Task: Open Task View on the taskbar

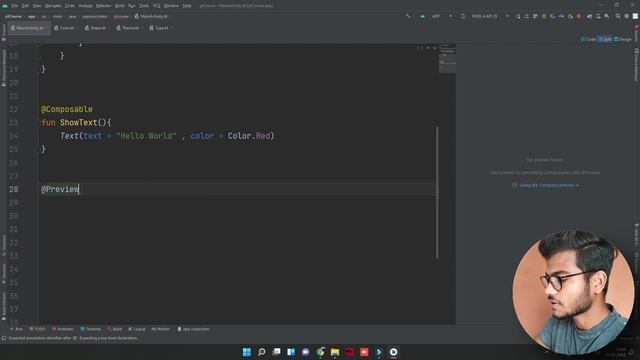Action: point(276,352)
